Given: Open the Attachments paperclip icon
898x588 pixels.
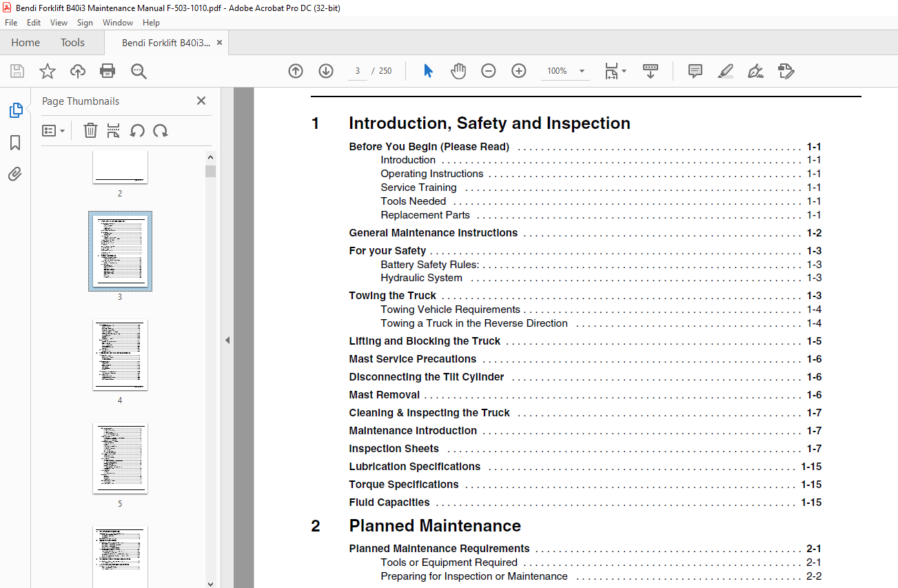Looking at the screenshot, I should tap(15, 174).
